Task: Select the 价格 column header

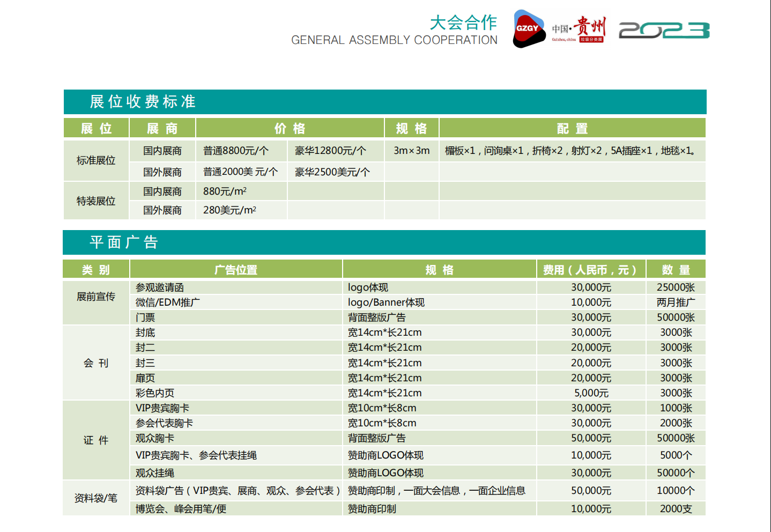Action: (x=290, y=129)
